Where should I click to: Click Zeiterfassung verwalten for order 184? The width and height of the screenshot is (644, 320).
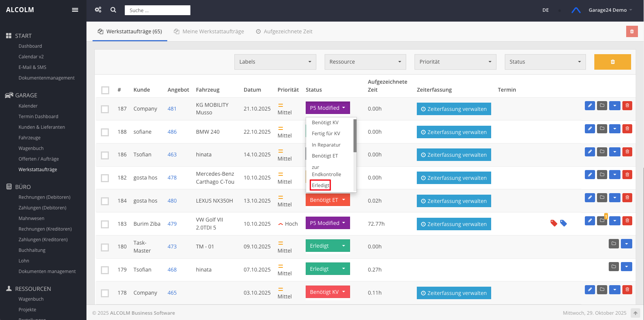(454, 201)
